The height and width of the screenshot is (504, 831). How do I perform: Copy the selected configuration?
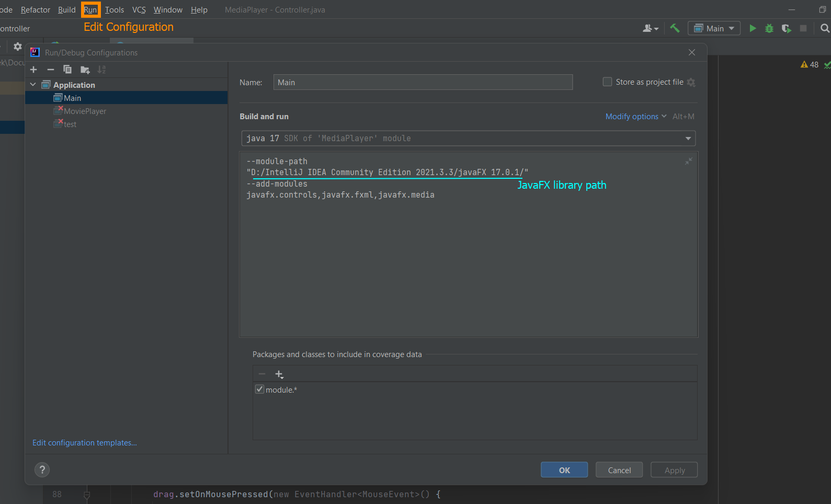(x=67, y=70)
